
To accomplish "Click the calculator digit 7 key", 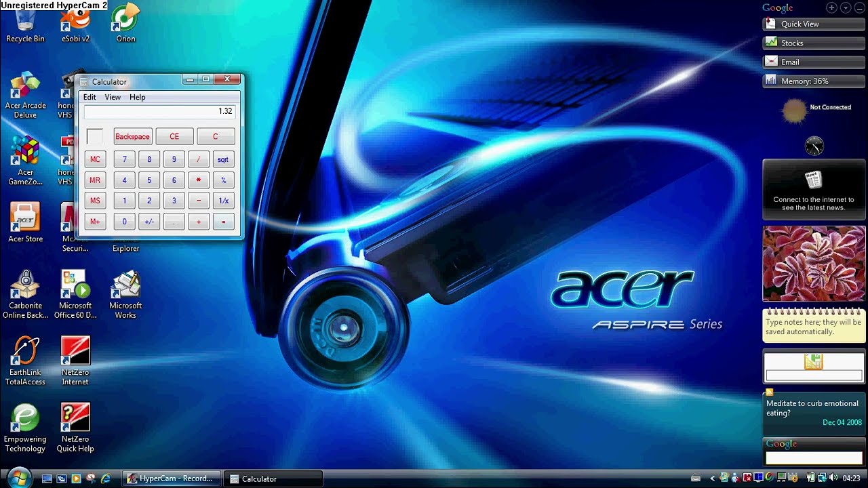I will pyautogui.click(x=124, y=160).
